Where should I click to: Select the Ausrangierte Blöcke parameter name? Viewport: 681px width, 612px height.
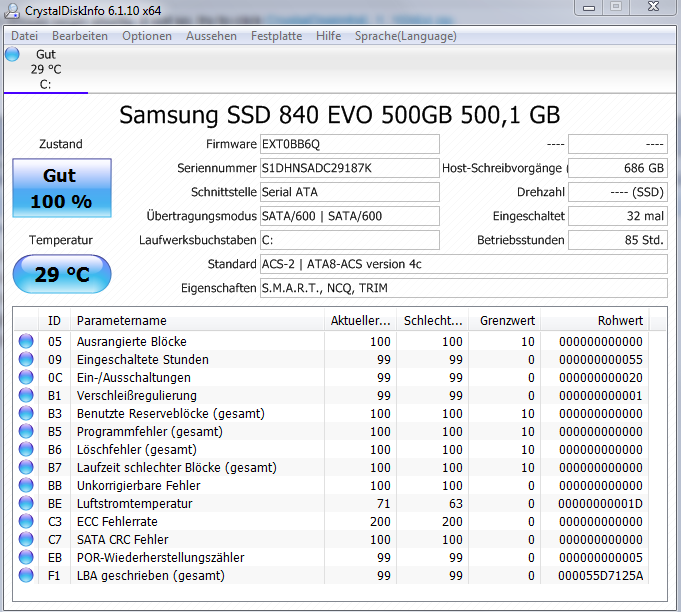click(x=132, y=342)
